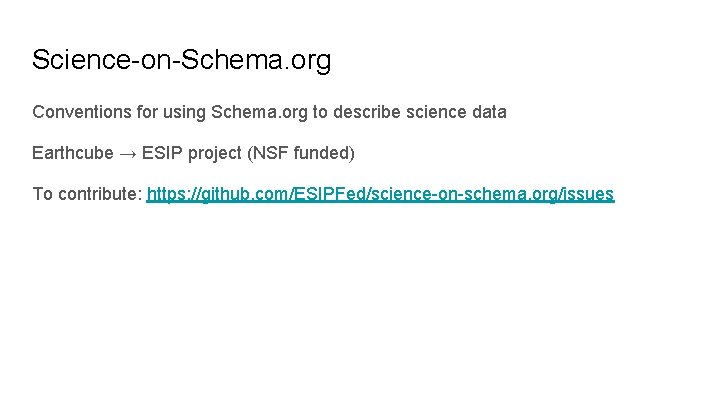Viewport: 720px width, 405px height.
Task: Click the Science-on-Schema.org slide title
Action: point(181,60)
